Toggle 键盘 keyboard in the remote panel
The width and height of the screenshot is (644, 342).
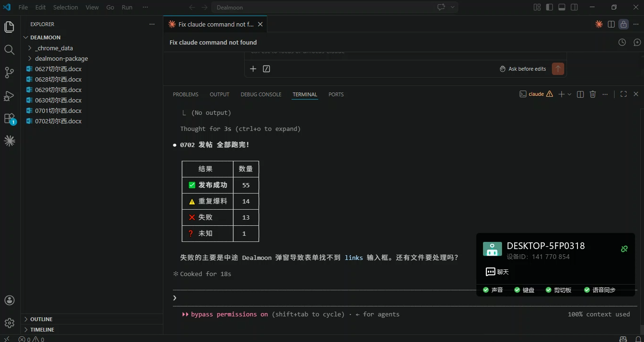click(x=524, y=290)
